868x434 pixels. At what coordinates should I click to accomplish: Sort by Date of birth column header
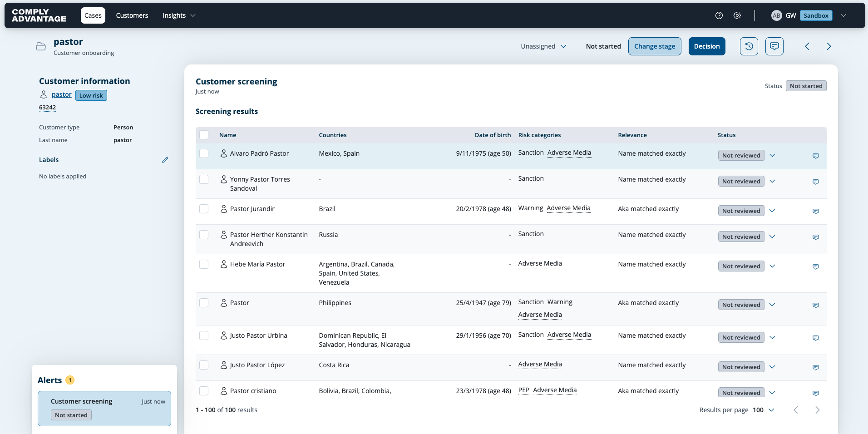[493, 135]
